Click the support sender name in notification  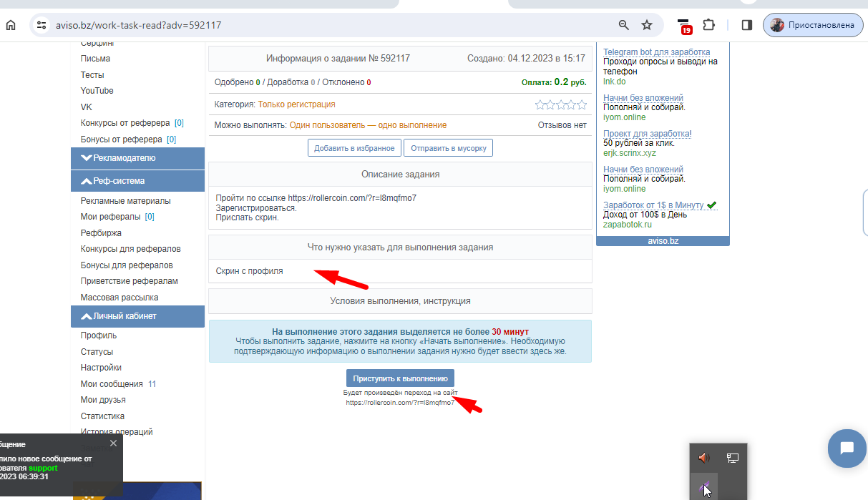(x=43, y=468)
